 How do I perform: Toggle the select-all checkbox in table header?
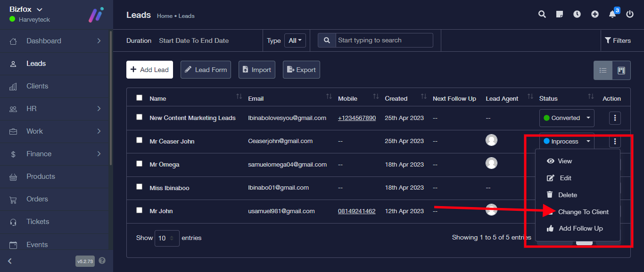point(139,98)
